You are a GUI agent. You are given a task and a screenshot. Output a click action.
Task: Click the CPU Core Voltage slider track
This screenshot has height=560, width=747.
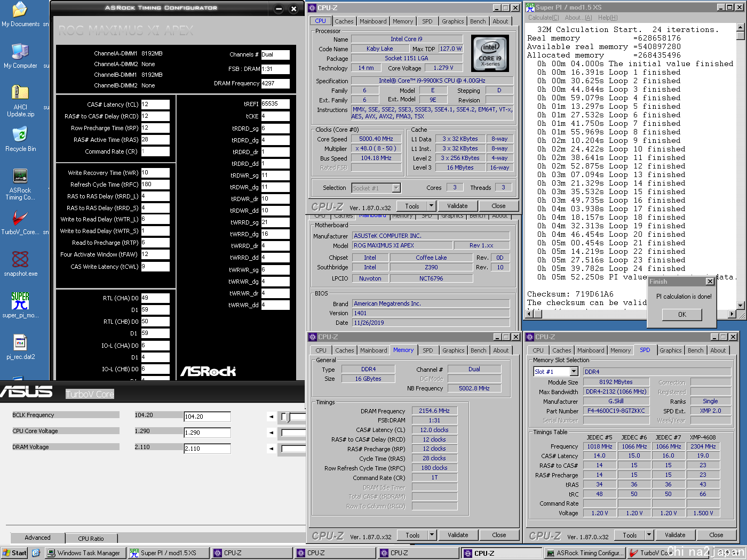(x=293, y=433)
